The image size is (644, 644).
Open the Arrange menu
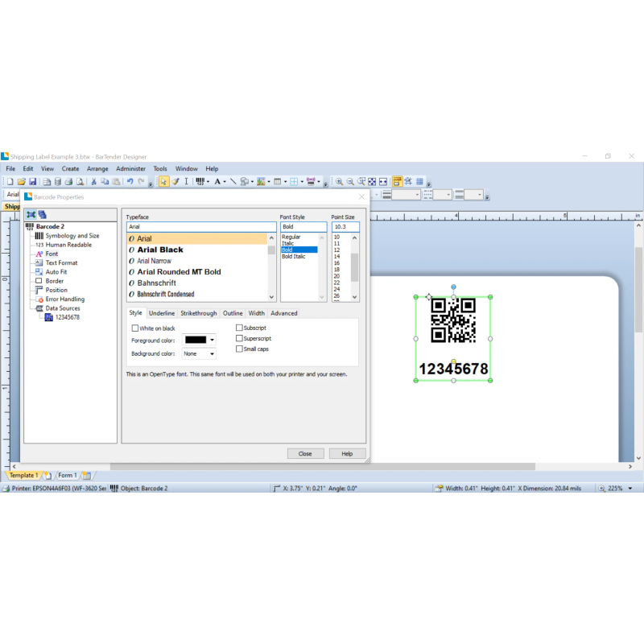pyautogui.click(x=97, y=169)
